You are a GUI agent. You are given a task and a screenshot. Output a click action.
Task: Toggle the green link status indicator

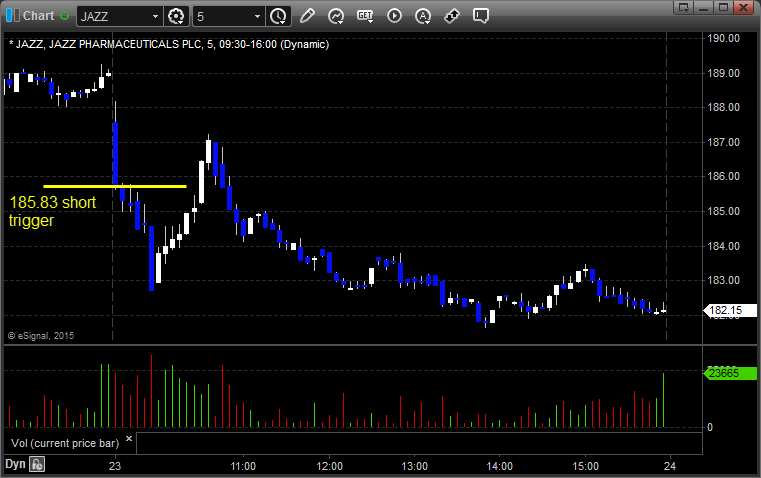[66, 16]
